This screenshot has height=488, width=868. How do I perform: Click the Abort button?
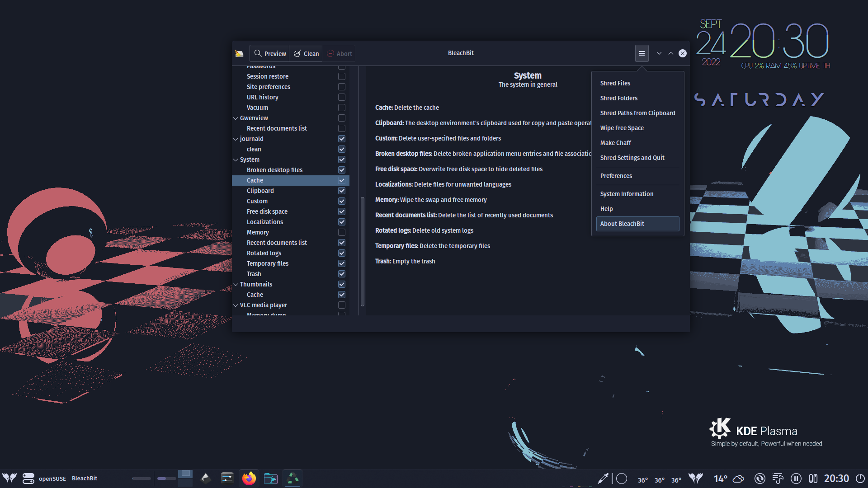[x=339, y=53]
